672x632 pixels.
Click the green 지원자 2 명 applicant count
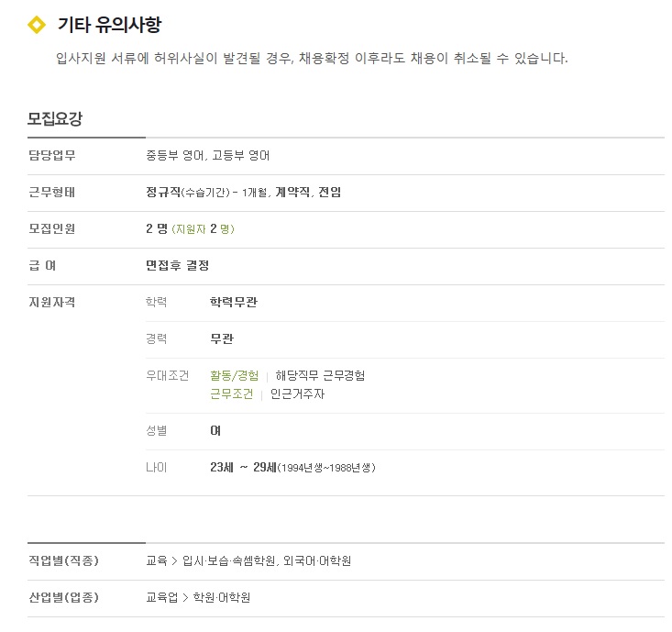click(x=204, y=229)
